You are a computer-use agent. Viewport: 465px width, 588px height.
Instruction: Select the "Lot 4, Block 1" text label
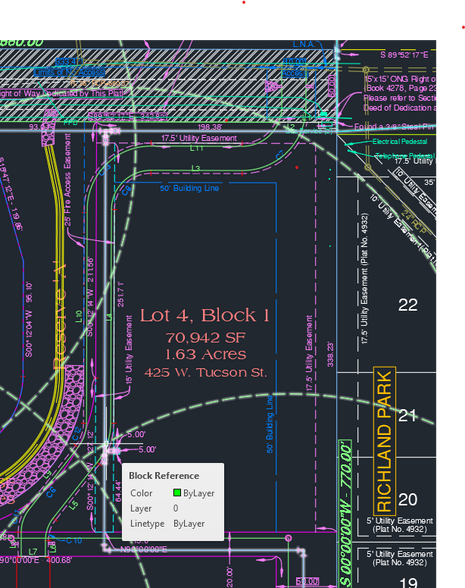point(205,315)
